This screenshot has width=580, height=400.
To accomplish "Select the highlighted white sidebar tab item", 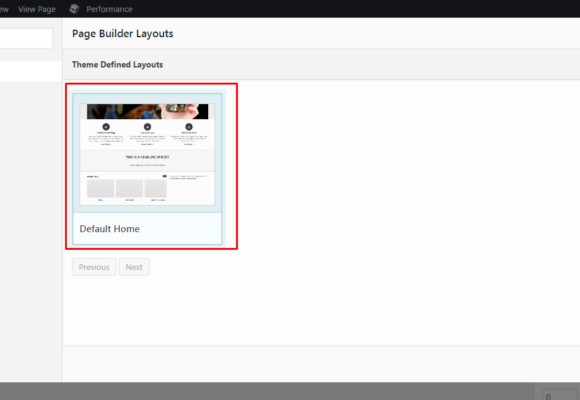I will pos(31,71).
